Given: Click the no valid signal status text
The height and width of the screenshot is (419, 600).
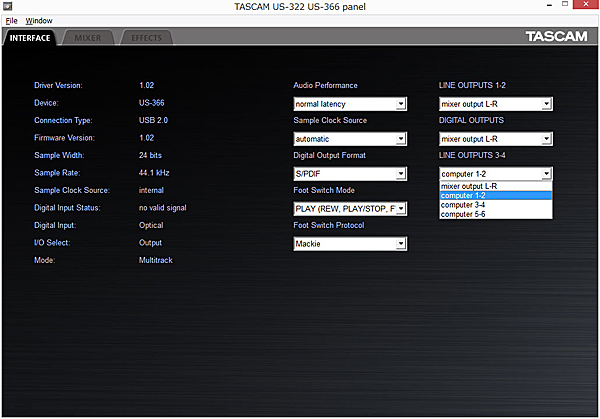Looking at the screenshot, I should 163,208.
